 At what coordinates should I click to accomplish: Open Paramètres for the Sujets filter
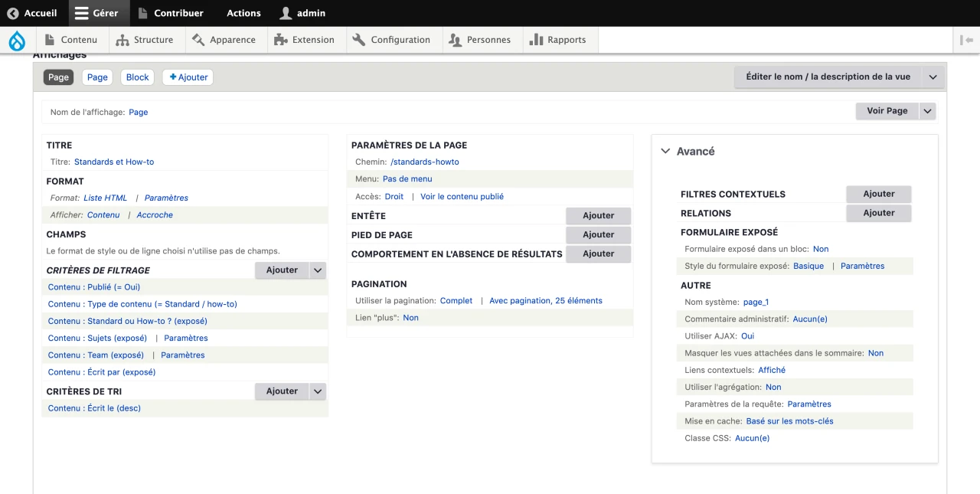[x=186, y=338]
